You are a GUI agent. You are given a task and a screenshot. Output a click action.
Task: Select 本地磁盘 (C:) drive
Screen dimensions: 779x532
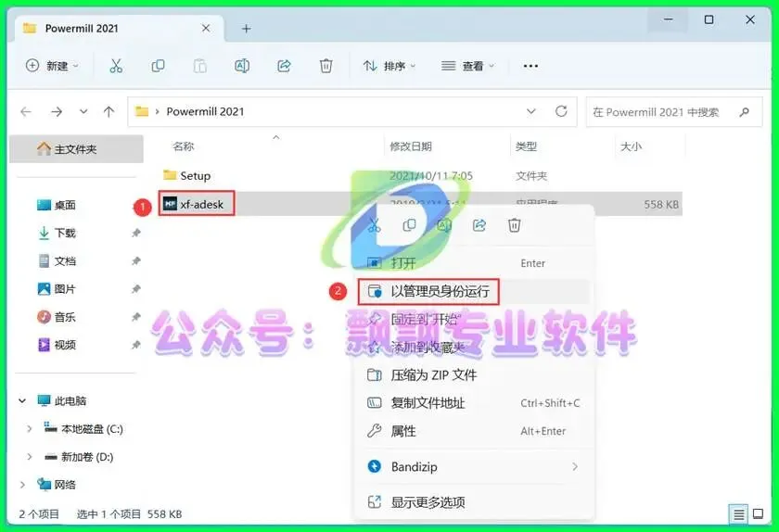pyautogui.click(x=83, y=429)
